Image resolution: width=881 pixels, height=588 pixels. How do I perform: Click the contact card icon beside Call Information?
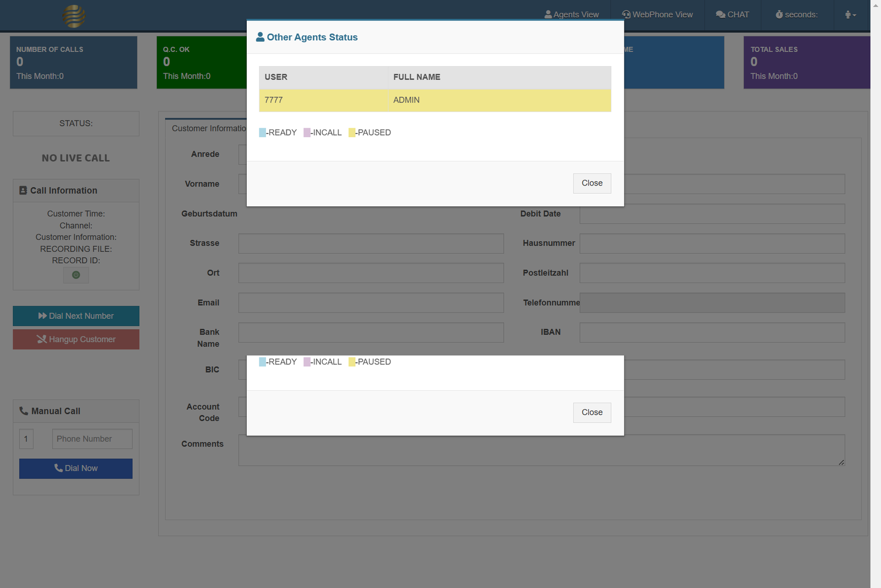click(23, 190)
